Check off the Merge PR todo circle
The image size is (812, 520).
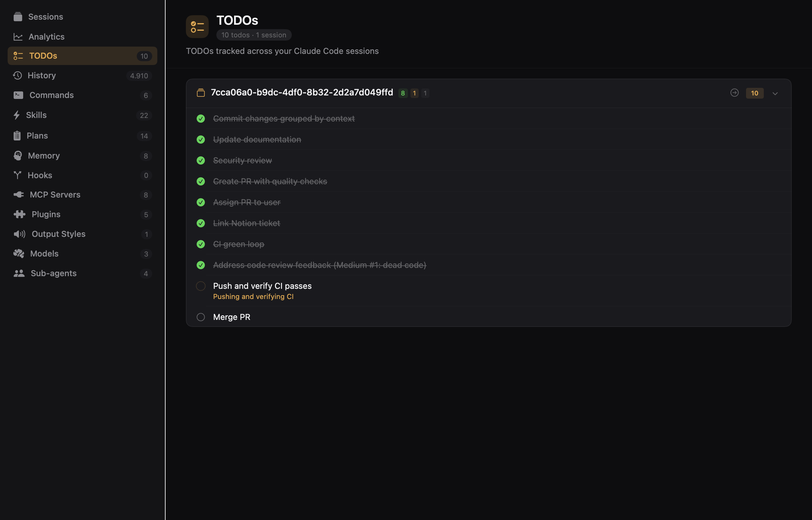(201, 317)
